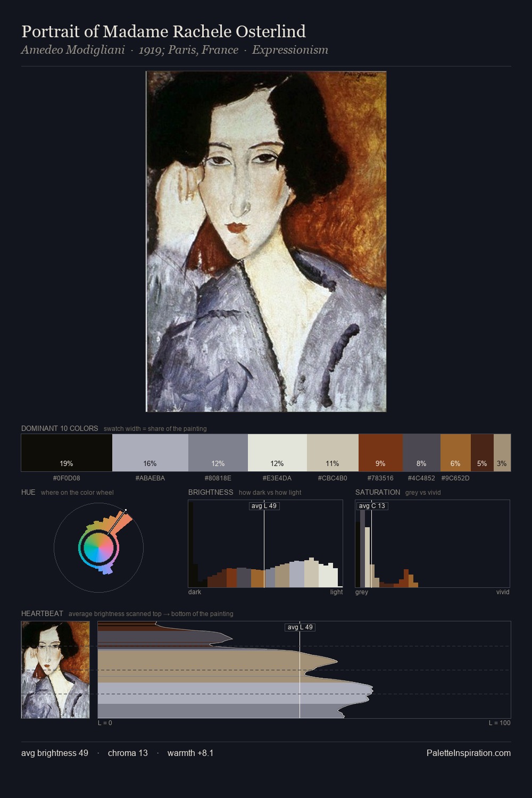Click 'warmth +8.1' in the footer
The height and width of the screenshot is (798, 532).
click(190, 753)
